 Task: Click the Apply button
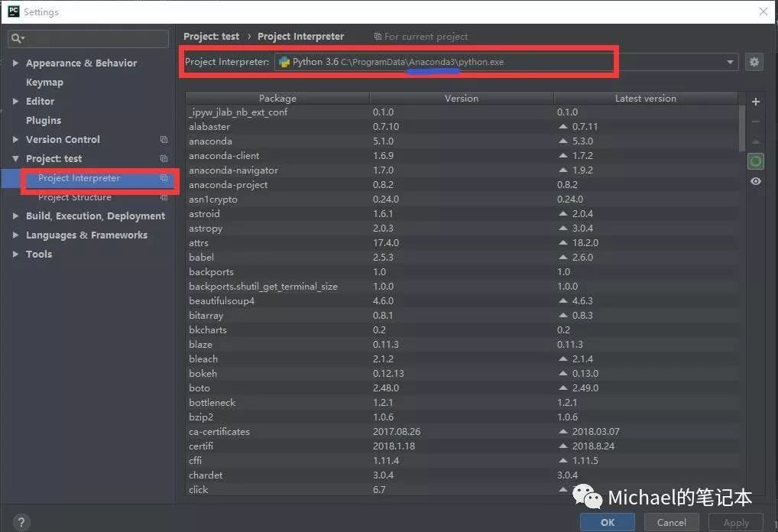point(736,522)
